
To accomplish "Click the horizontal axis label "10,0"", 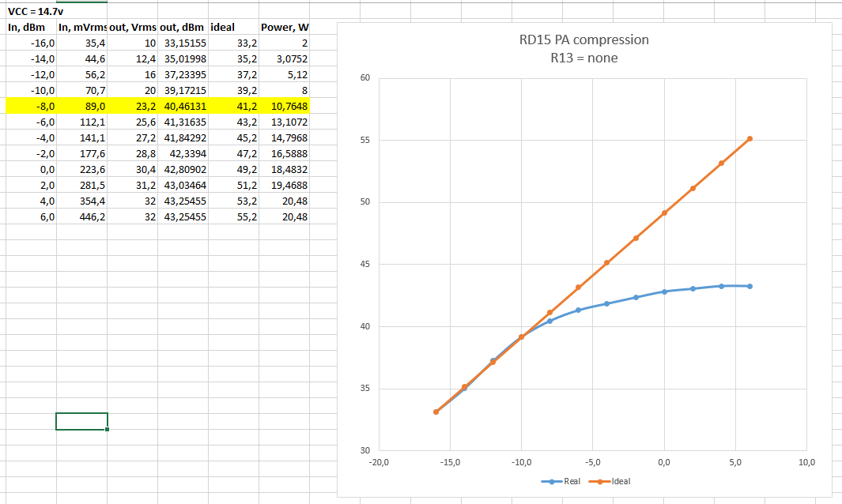I will click(806, 463).
